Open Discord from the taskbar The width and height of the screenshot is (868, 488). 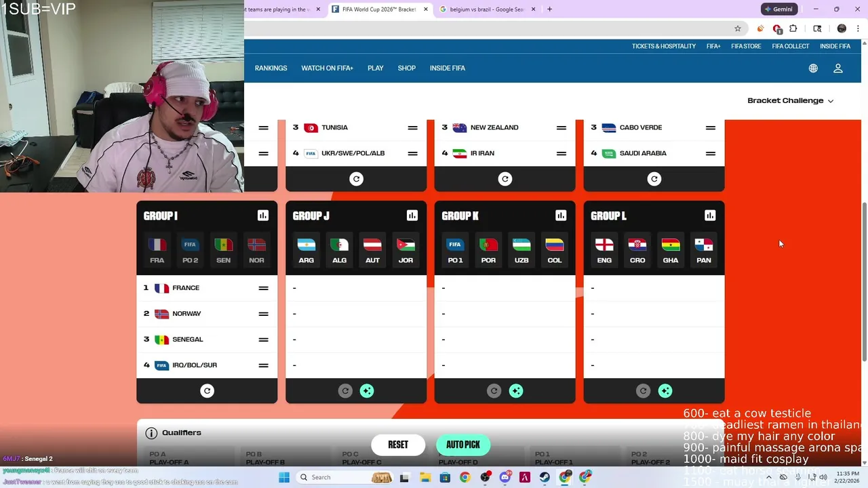pyautogui.click(x=505, y=477)
